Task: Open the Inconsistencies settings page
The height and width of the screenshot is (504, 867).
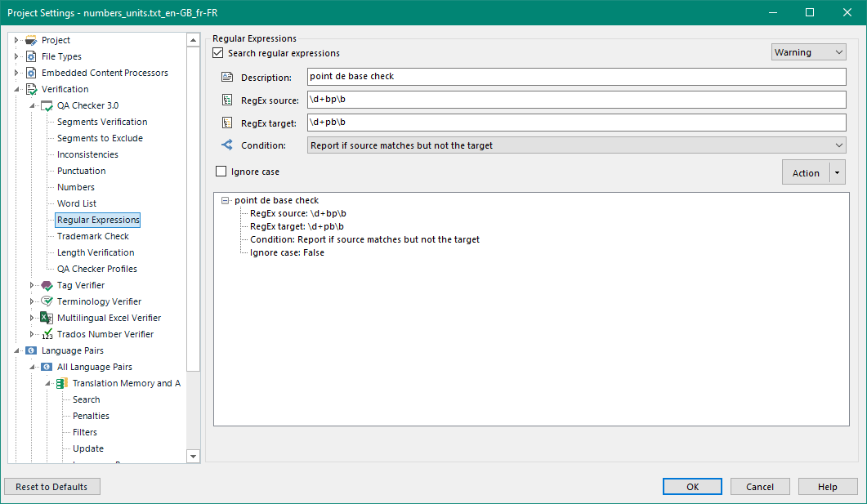Action: click(87, 154)
